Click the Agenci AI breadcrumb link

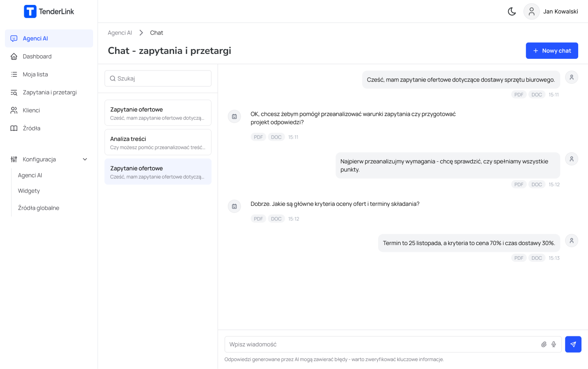(x=120, y=33)
